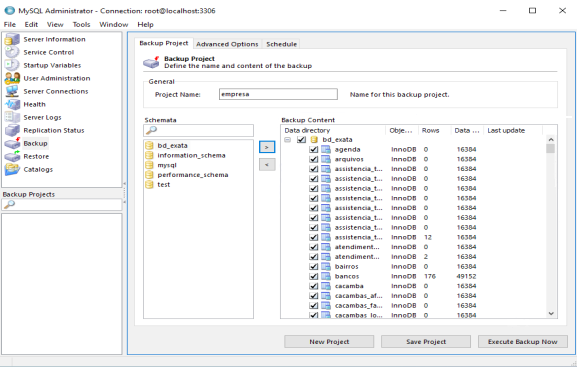Viewport: 582px width, 367px height.
Task: Uncheck the cacamba table checkbox
Action: pyautogui.click(x=314, y=286)
